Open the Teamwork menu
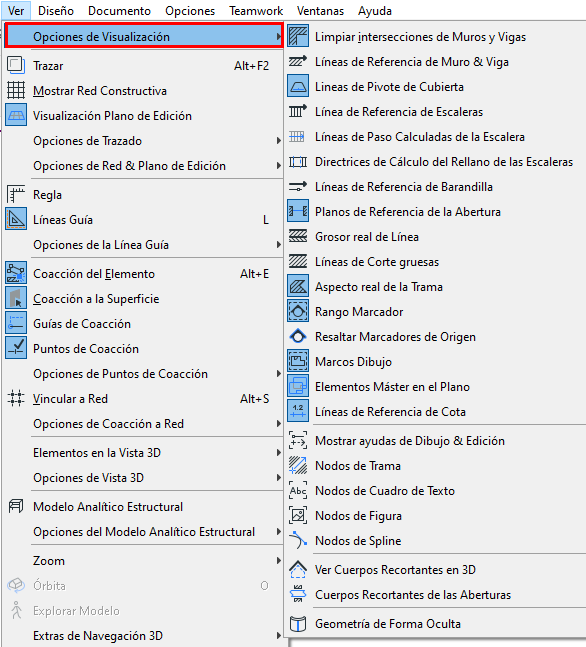Viewport: 586px width, 647px height. coord(256,10)
